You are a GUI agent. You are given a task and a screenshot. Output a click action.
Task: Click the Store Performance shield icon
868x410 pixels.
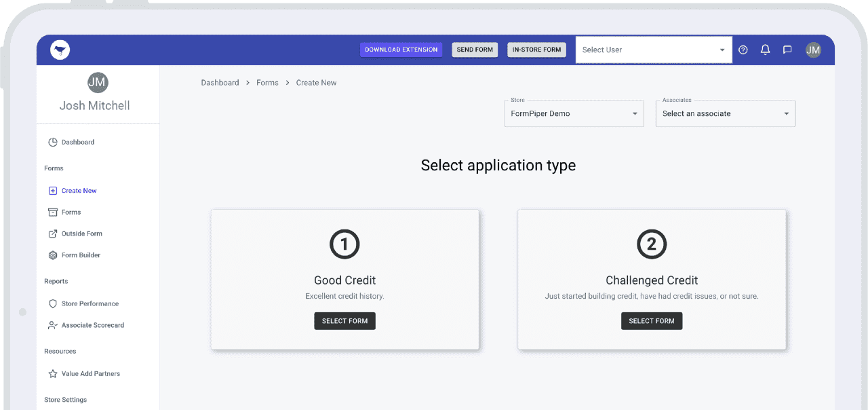click(x=53, y=304)
